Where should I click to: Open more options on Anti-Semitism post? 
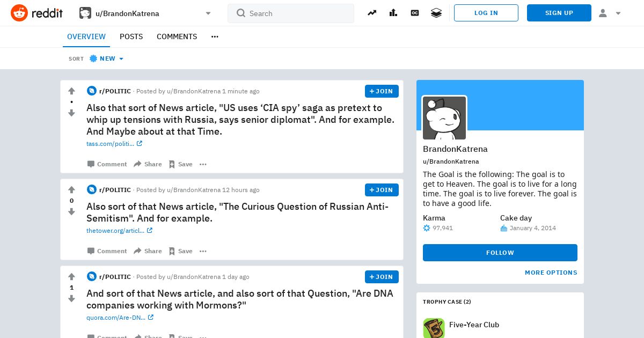pos(203,251)
